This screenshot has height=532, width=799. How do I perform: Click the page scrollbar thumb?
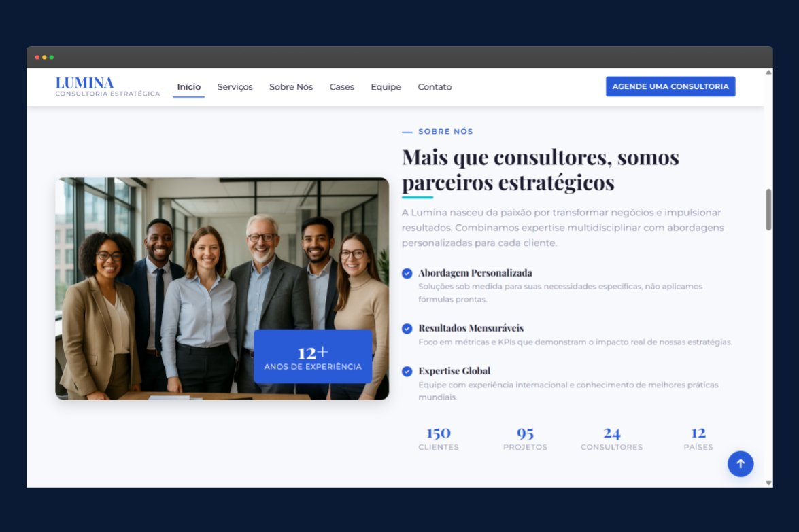coord(769,209)
